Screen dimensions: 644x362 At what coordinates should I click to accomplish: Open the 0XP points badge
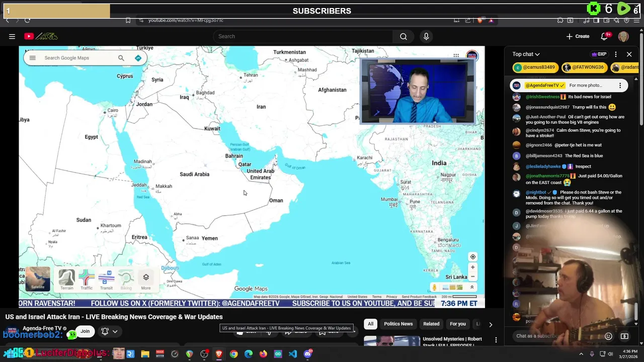pyautogui.click(x=599, y=54)
